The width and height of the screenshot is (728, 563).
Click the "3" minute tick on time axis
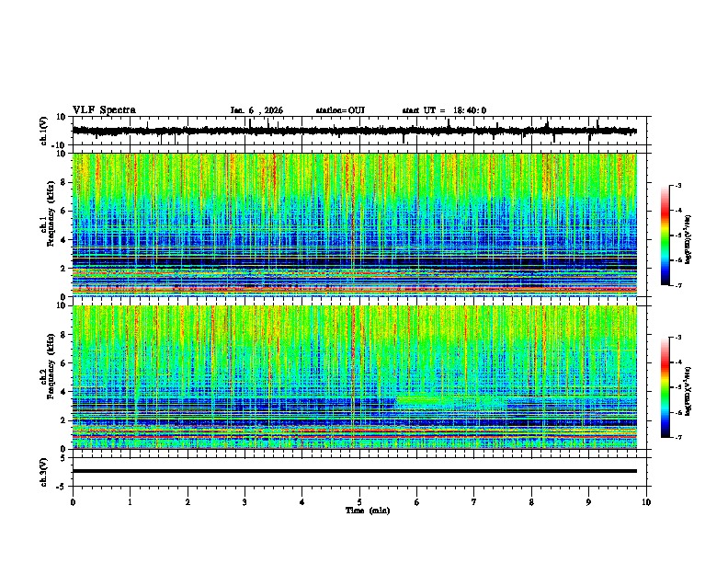[x=245, y=502]
